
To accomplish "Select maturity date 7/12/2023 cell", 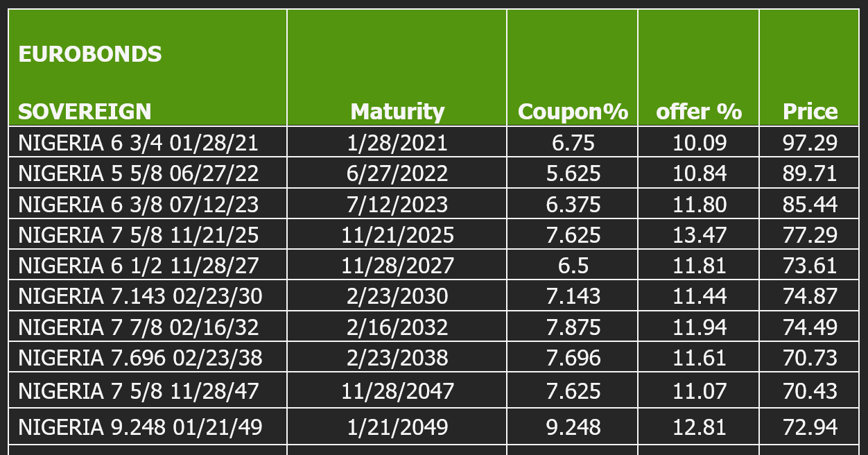I will tap(397, 203).
